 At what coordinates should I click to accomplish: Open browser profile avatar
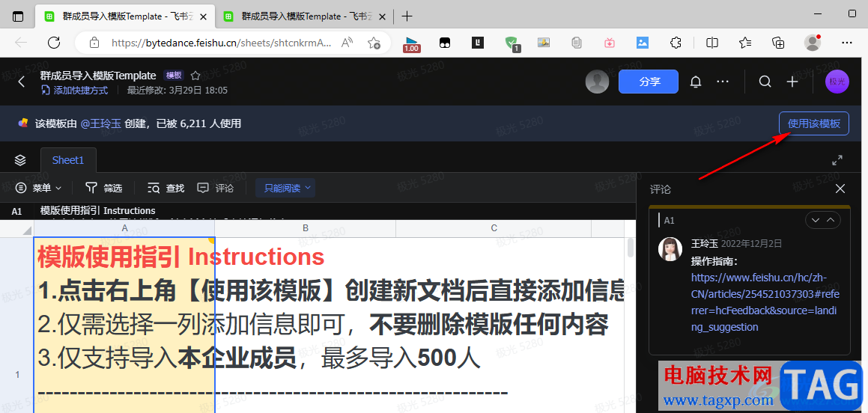pos(812,43)
